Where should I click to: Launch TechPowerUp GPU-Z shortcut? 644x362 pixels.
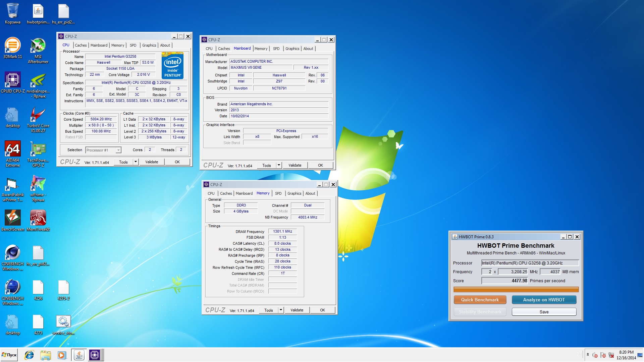tap(38, 154)
